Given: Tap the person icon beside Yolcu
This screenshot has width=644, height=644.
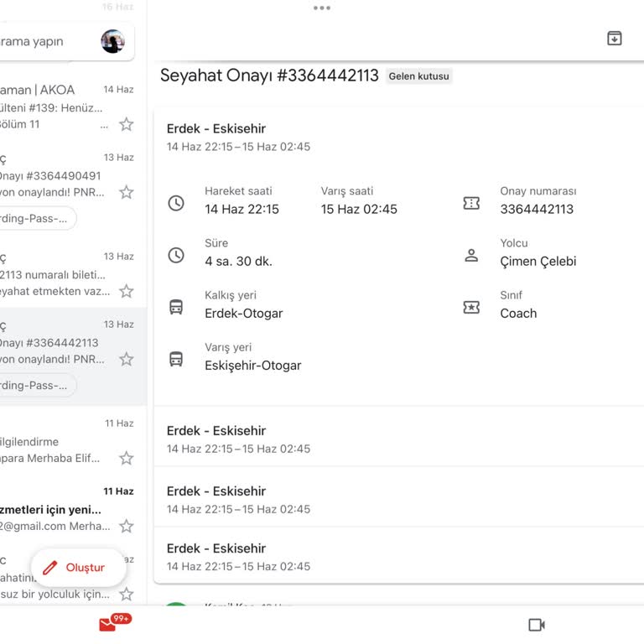Looking at the screenshot, I should tap(471, 255).
